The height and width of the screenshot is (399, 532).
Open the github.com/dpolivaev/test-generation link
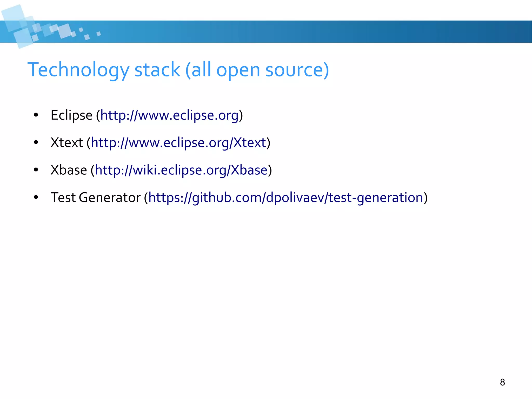click(286, 198)
